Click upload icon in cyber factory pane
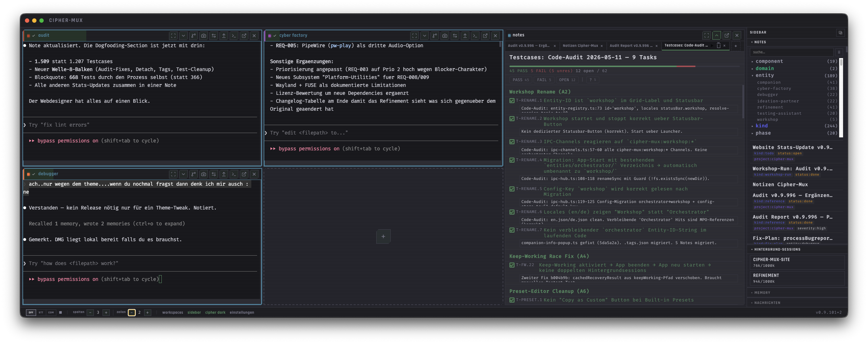This screenshot has width=868, height=344. 465,36
